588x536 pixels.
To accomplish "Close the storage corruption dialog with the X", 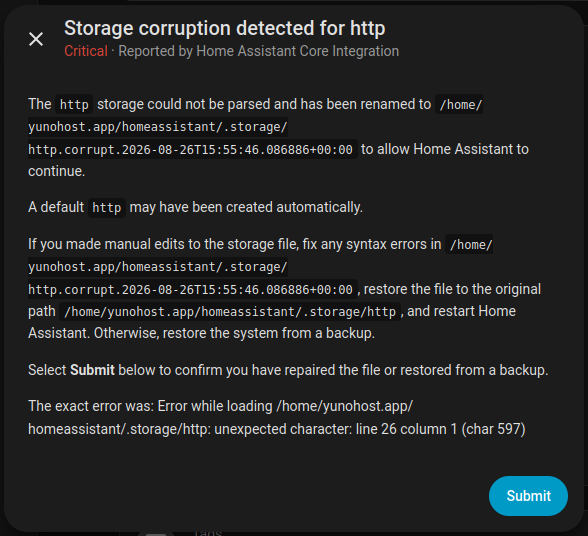I will coord(36,39).
